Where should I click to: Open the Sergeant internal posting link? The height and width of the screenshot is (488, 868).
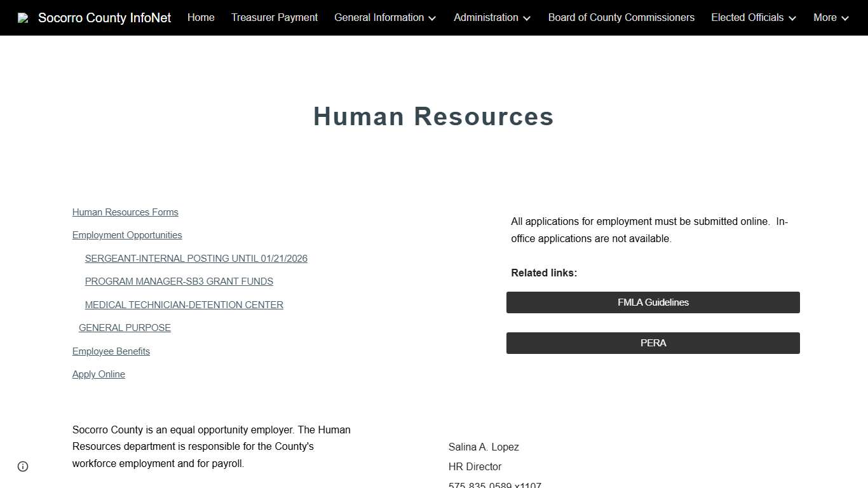(196, 258)
